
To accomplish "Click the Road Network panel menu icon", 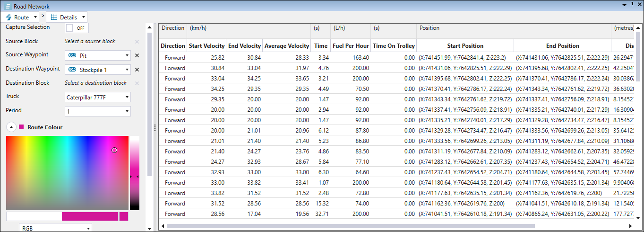I will 8,7.
